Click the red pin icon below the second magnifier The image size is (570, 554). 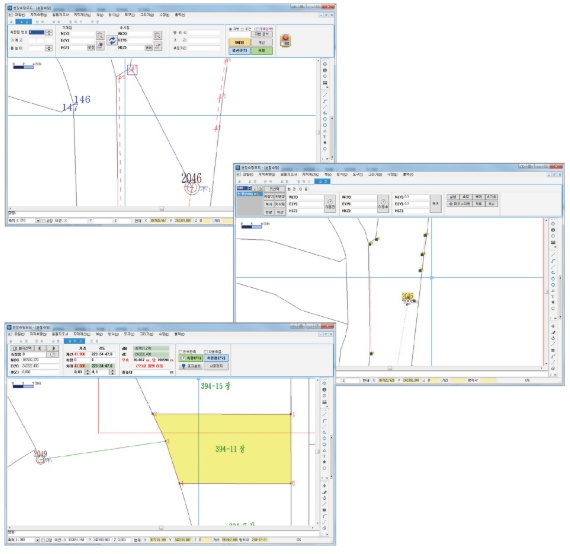[158, 46]
